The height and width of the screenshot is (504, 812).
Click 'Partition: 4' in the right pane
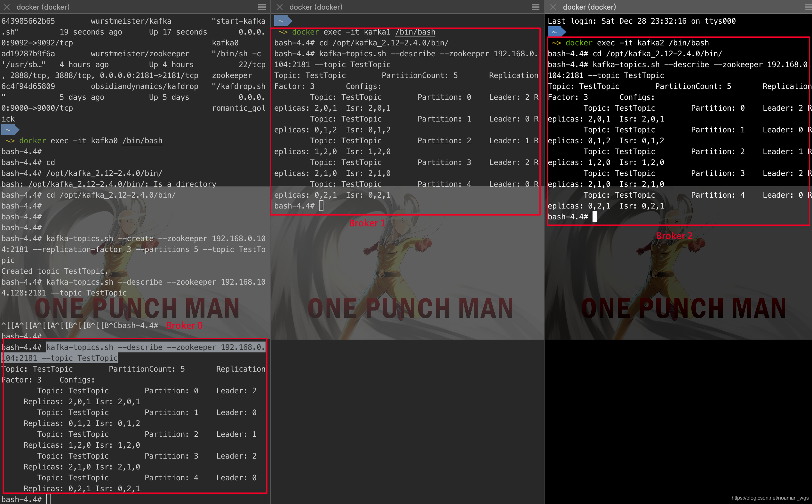pos(718,195)
